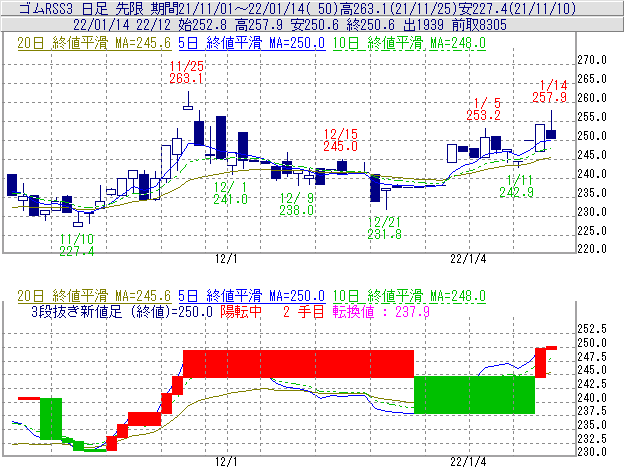Click the 11/10 227.4 low price label
This screenshot has width=624, height=475.
point(76,245)
